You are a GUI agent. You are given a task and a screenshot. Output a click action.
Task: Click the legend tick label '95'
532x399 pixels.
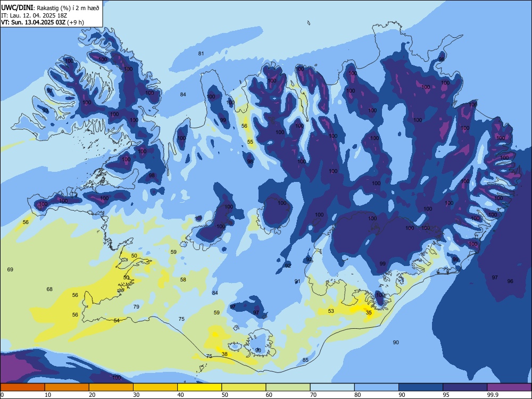pyautogui.click(x=446, y=395)
